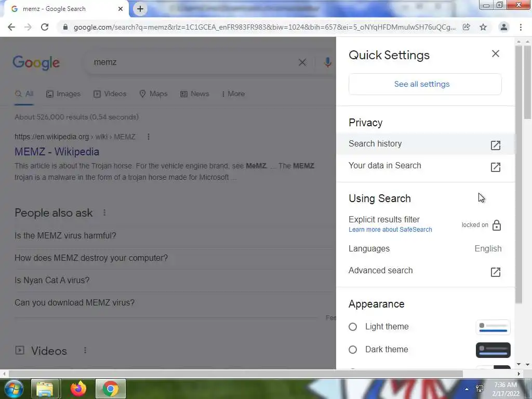Click Learn more about SafeSearch link
The width and height of the screenshot is (532, 399).
pos(390,229)
